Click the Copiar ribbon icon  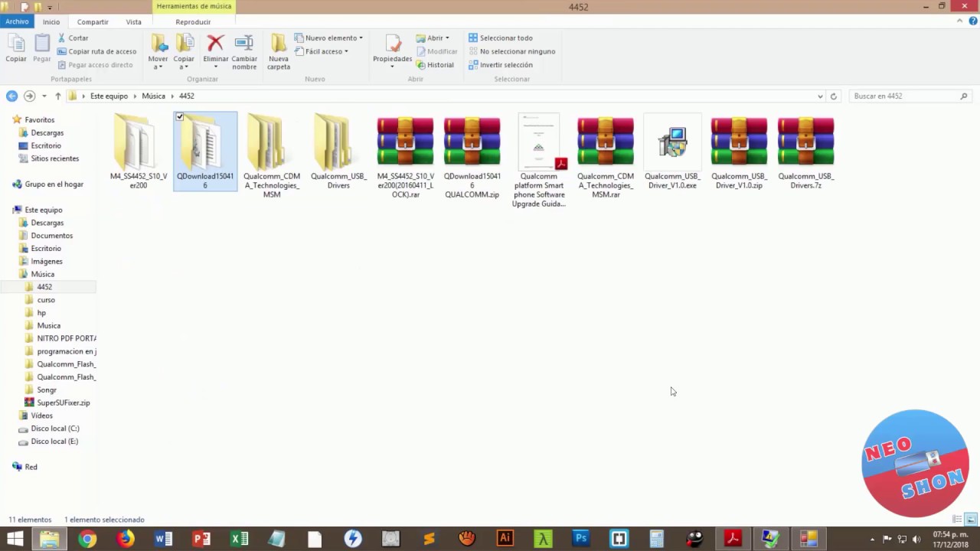pos(16,48)
